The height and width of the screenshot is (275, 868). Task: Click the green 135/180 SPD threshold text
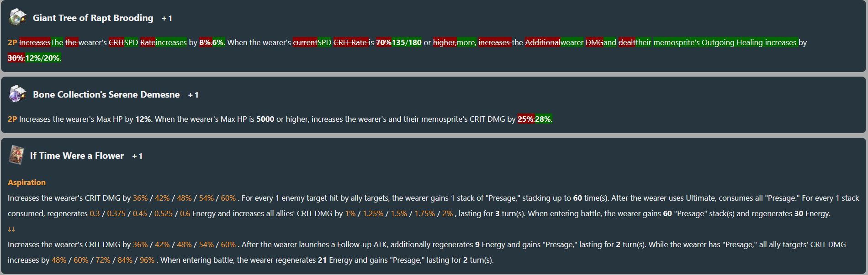pyautogui.click(x=407, y=42)
